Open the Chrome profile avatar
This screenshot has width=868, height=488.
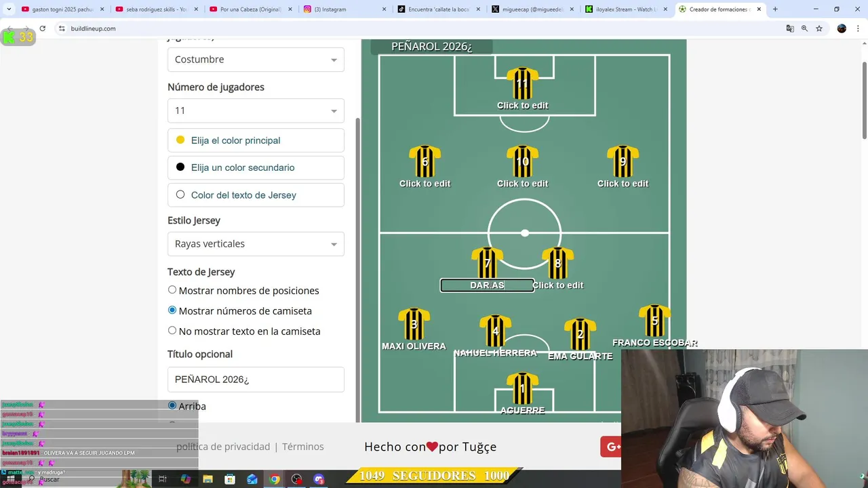tap(842, 28)
